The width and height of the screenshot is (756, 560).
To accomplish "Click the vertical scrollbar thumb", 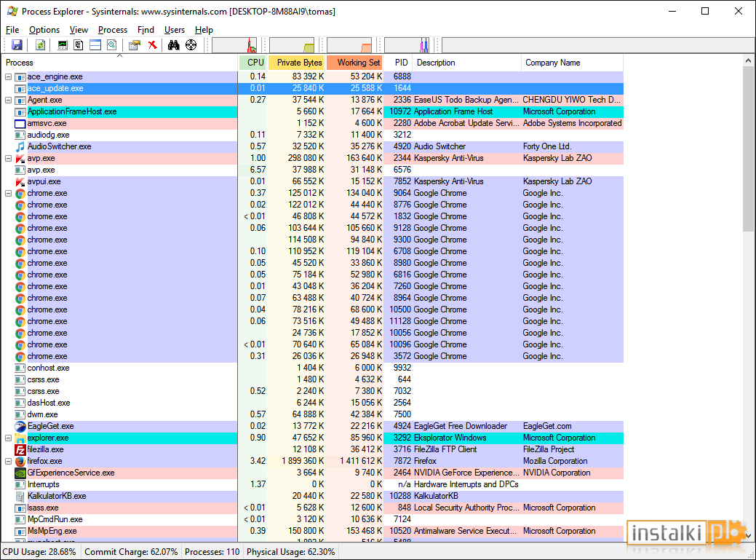I will tap(748, 148).
